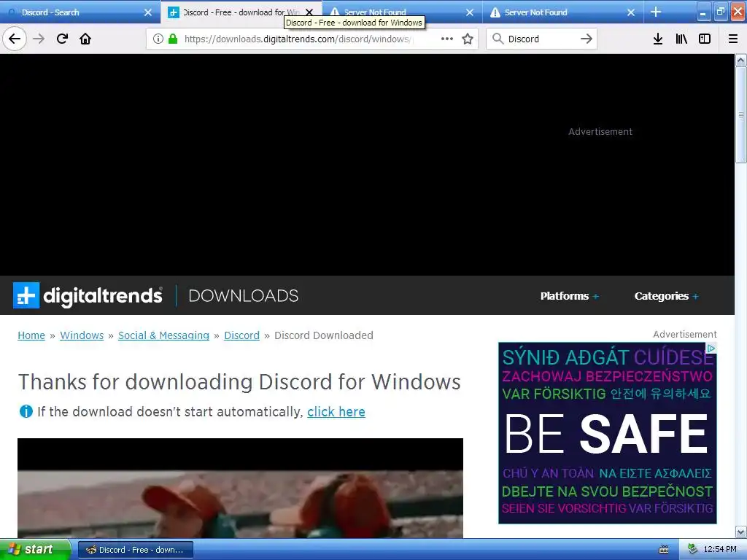Screen dimensions: 747x560
Task: Click the blue info icon beside download notice
Action: pos(26,411)
